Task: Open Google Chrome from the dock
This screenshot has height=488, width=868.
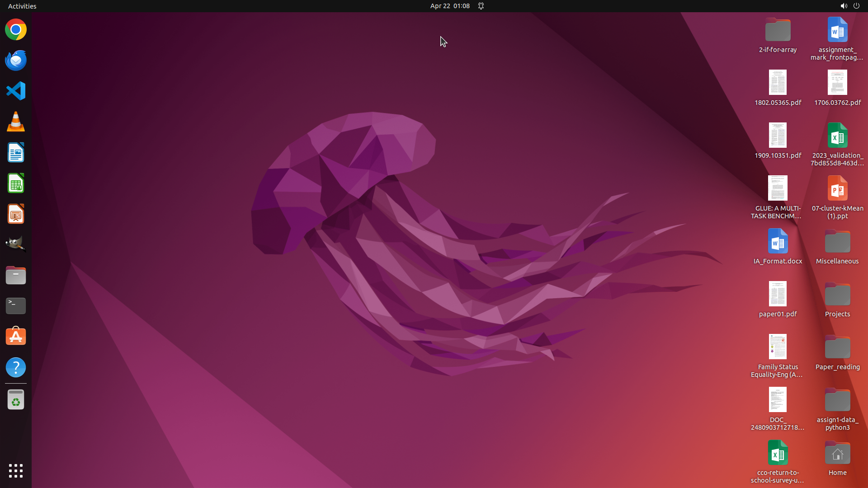Action: coord(16,30)
